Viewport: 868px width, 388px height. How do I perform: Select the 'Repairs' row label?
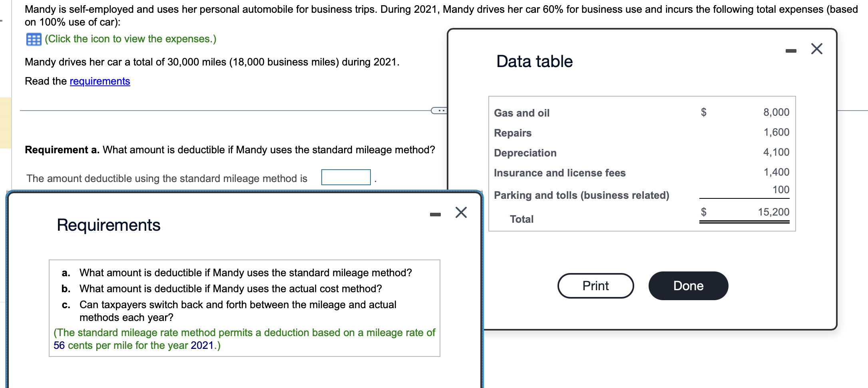pos(513,133)
